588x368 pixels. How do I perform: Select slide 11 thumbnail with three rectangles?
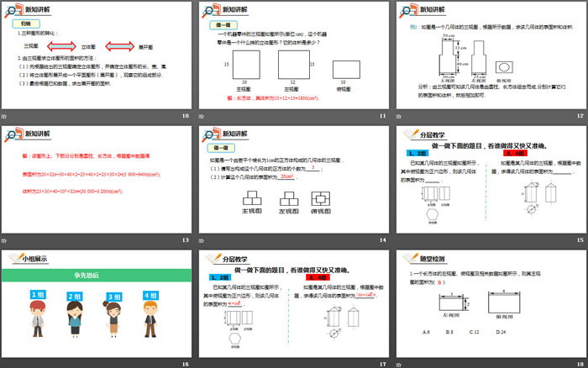click(x=294, y=55)
